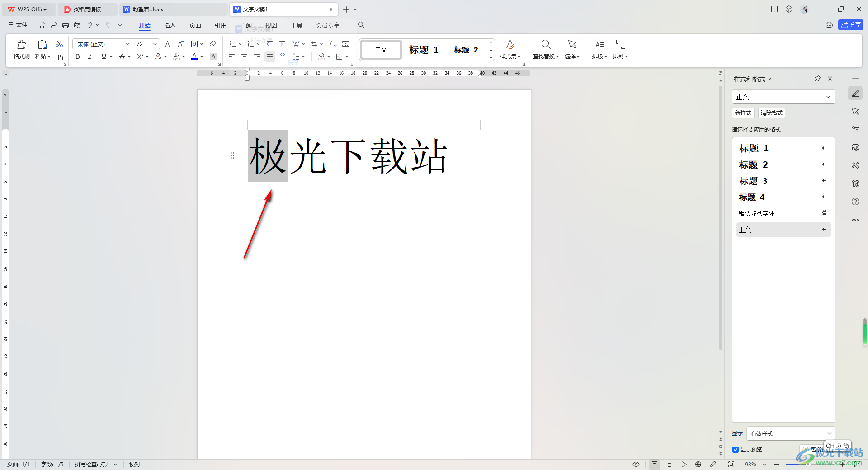The width and height of the screenshot is (868, 470).
Task: Click the Print Preview icon
Action: click(77, 25)
